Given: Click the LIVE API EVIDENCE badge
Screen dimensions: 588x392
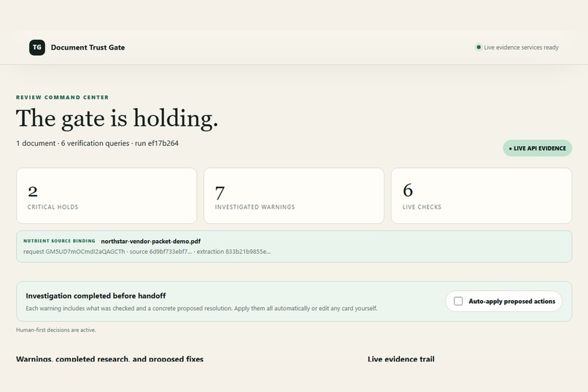Looking at the screenshot, I should pos(537,148).
